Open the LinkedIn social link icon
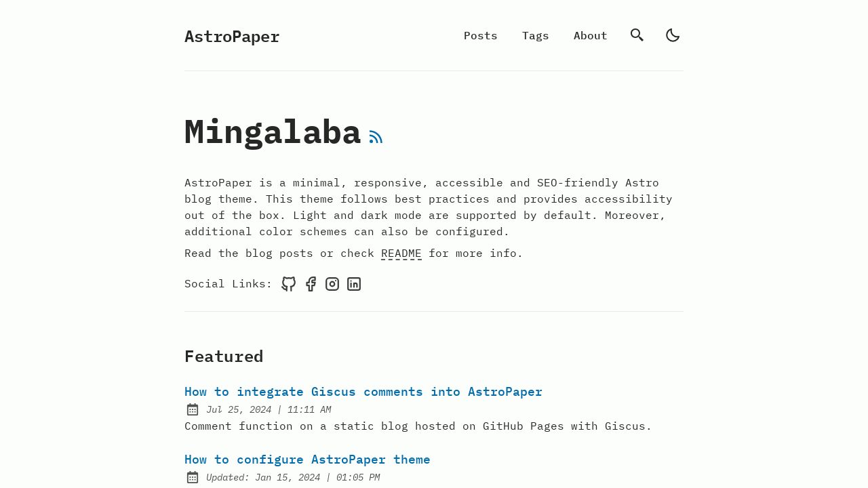The width and height of the screenshot is (868, 488). pyautogui.click(x=354, y=284)
